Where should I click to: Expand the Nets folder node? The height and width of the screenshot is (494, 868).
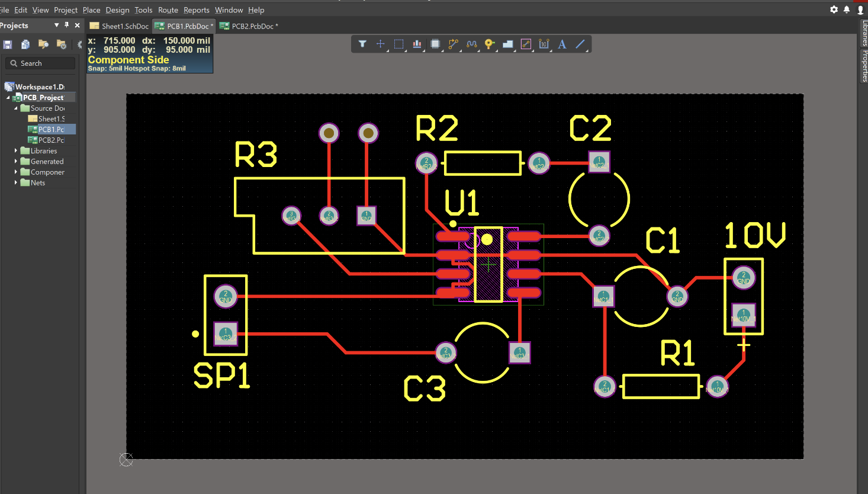coord(16,183)
